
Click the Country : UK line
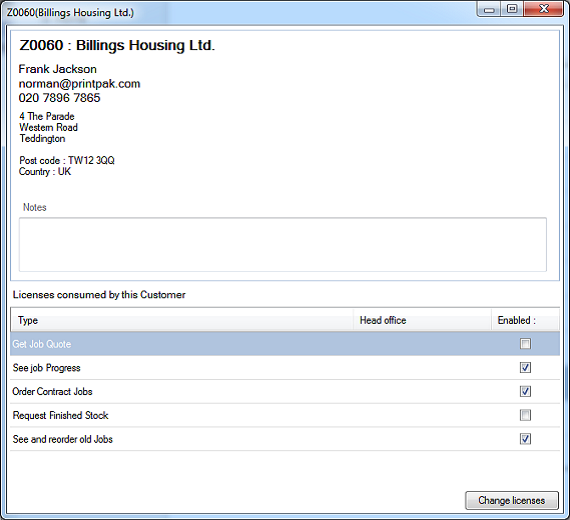tap(45, 172)
